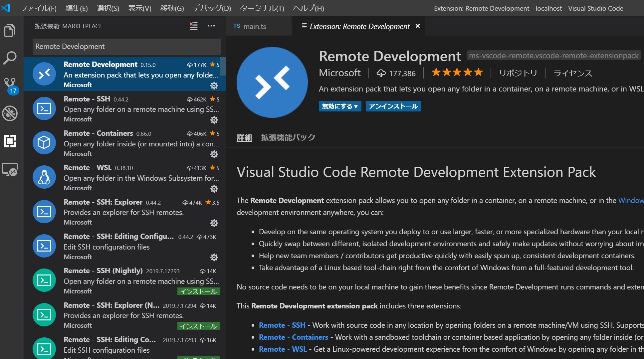Open the 無効にする dropdown button
Image resolution: width=644 pixels, height=359 pixels.
point(340,106)
